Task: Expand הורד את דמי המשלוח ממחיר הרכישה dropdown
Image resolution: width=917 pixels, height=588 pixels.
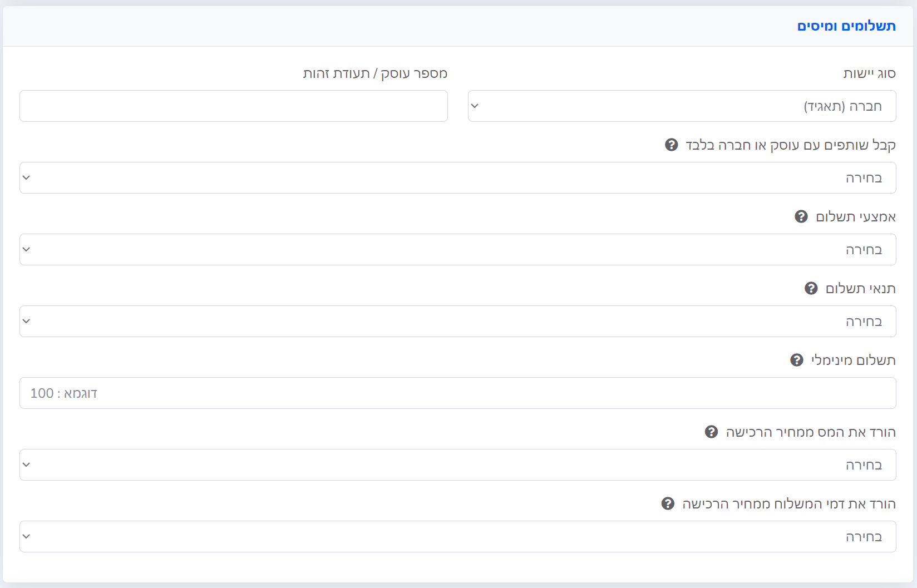Action: [457, 537]
